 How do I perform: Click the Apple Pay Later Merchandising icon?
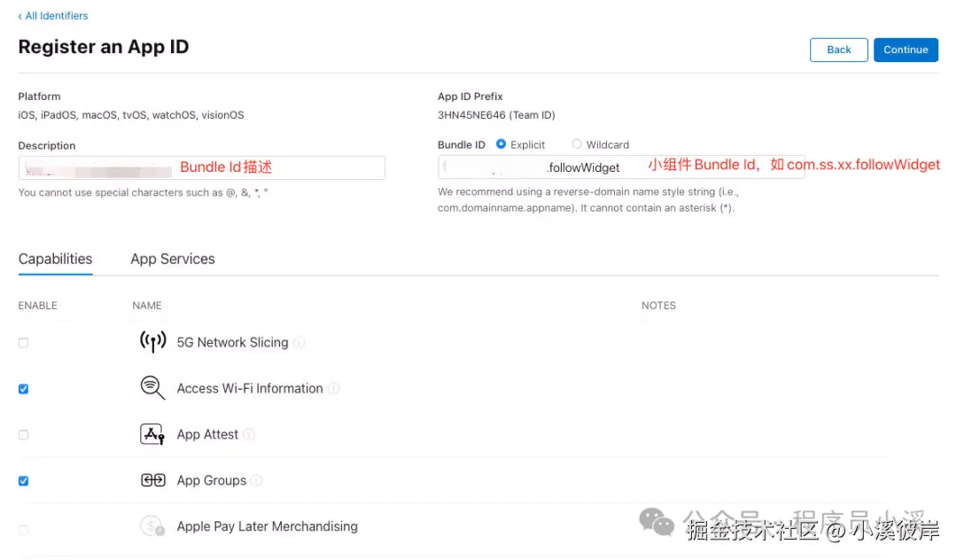coord(152,526)
